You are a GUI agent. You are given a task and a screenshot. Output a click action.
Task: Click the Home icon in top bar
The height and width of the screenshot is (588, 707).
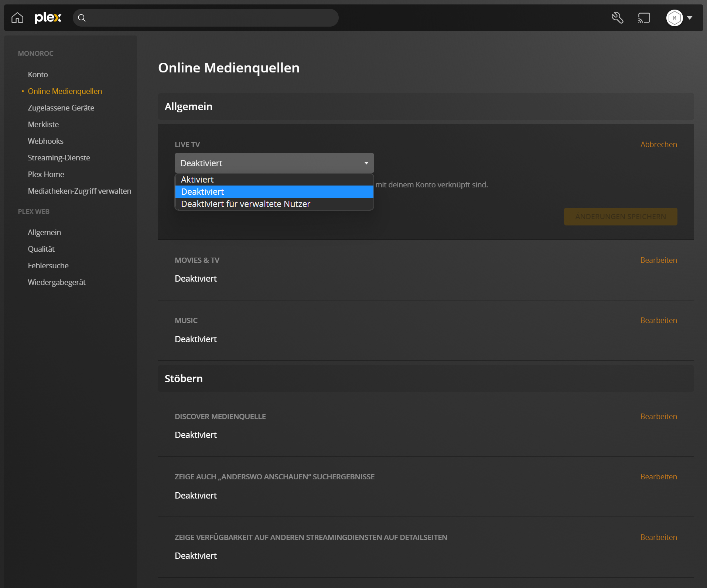click(x=17, y=18)
